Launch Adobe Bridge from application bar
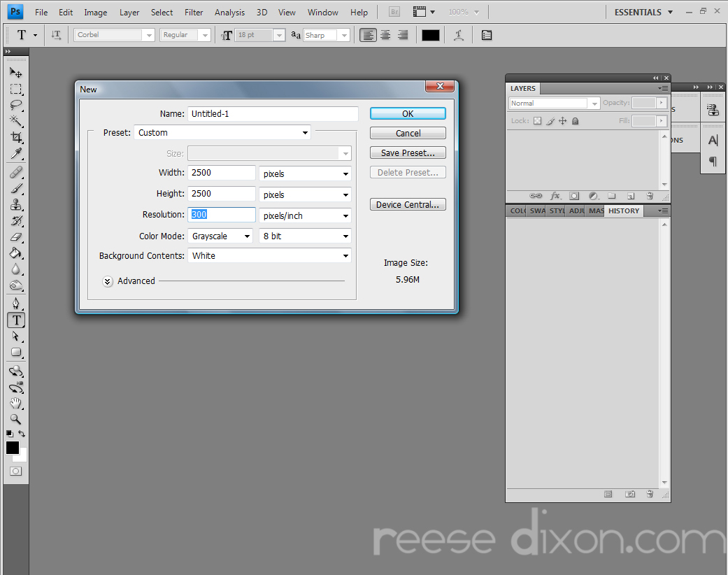The height and width of the screenshot is (575, 728). tap(394, 12)
